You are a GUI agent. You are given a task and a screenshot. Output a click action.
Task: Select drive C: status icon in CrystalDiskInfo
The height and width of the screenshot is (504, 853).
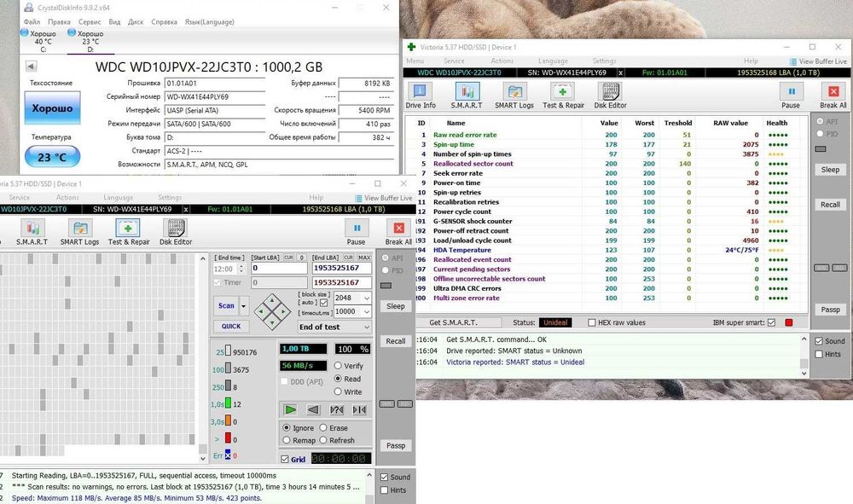25,32
